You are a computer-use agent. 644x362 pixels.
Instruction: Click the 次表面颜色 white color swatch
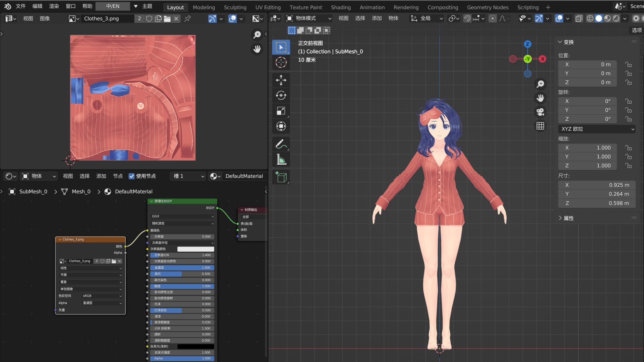(195, 249)
